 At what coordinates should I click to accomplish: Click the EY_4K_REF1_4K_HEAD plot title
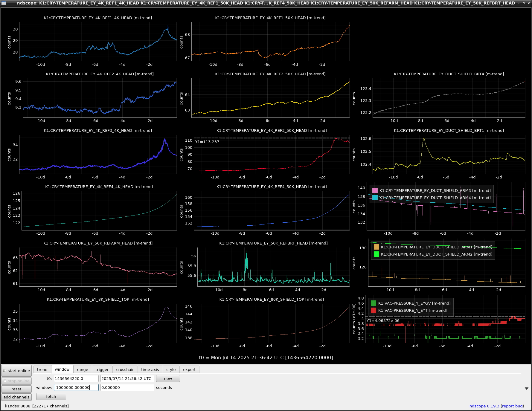click(x=98, y=18)
